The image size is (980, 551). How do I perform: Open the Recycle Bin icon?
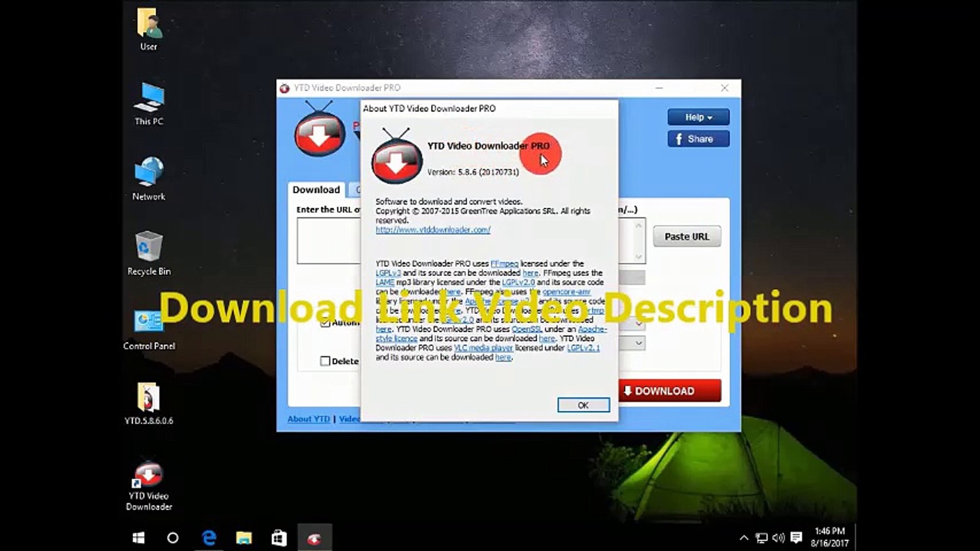coord(148,254)
